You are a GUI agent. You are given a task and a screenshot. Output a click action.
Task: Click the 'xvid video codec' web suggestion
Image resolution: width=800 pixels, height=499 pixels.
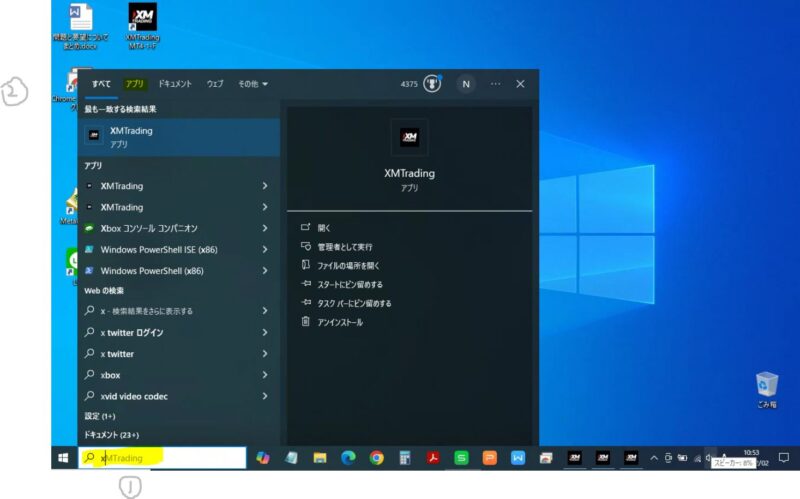click(x=134, y=396)
